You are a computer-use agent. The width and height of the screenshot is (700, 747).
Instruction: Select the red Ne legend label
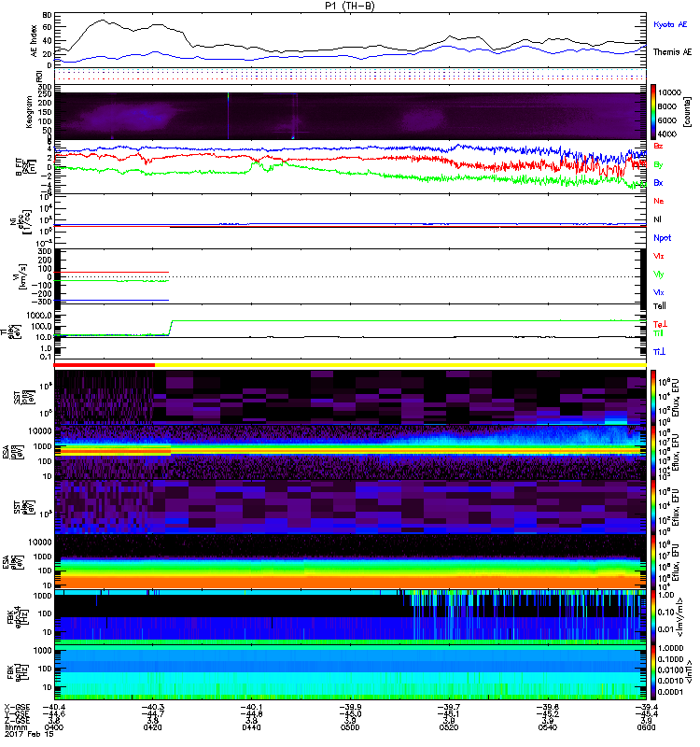click(659, 201)
